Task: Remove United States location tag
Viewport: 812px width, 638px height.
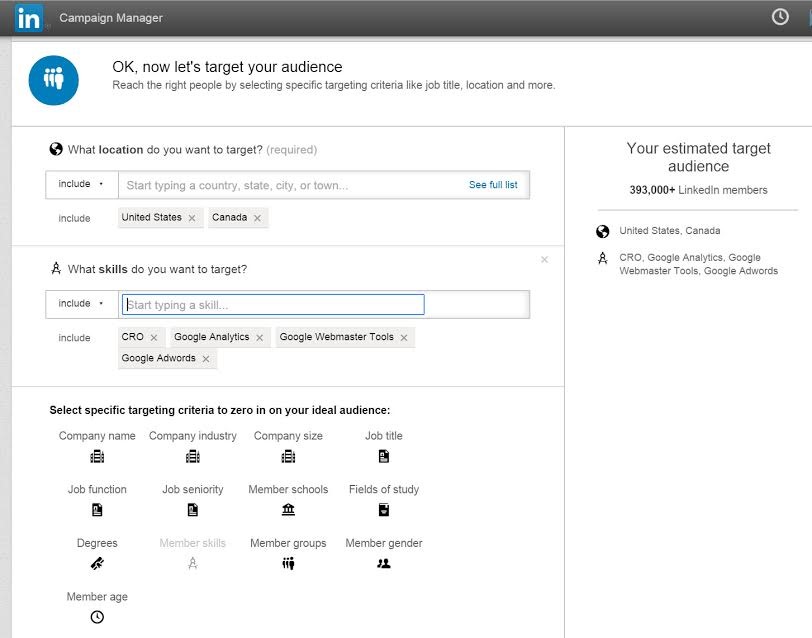Action: click(192, 218)
